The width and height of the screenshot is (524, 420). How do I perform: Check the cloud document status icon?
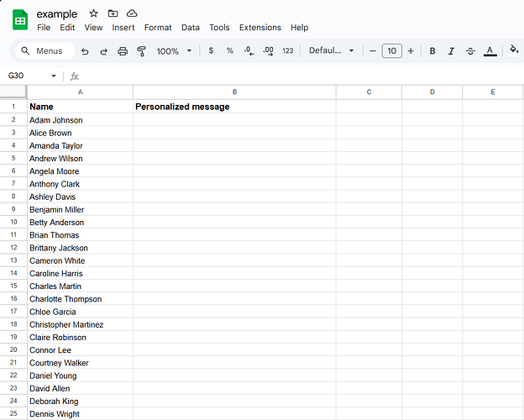pyautogui.click(x=132, y=13)
